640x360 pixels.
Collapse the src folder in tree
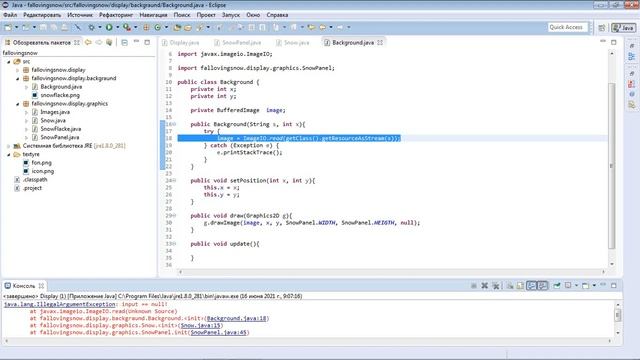click(x=9, y=62)
